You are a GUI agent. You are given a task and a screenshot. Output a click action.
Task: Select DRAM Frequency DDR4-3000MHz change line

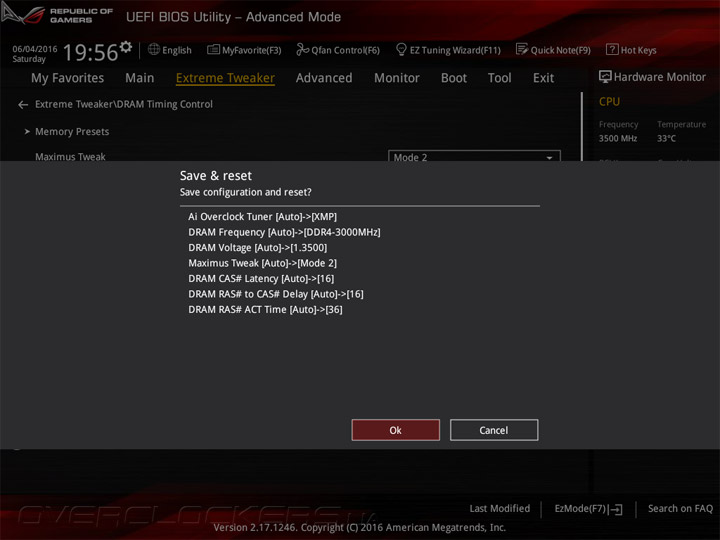click(284, 232)
